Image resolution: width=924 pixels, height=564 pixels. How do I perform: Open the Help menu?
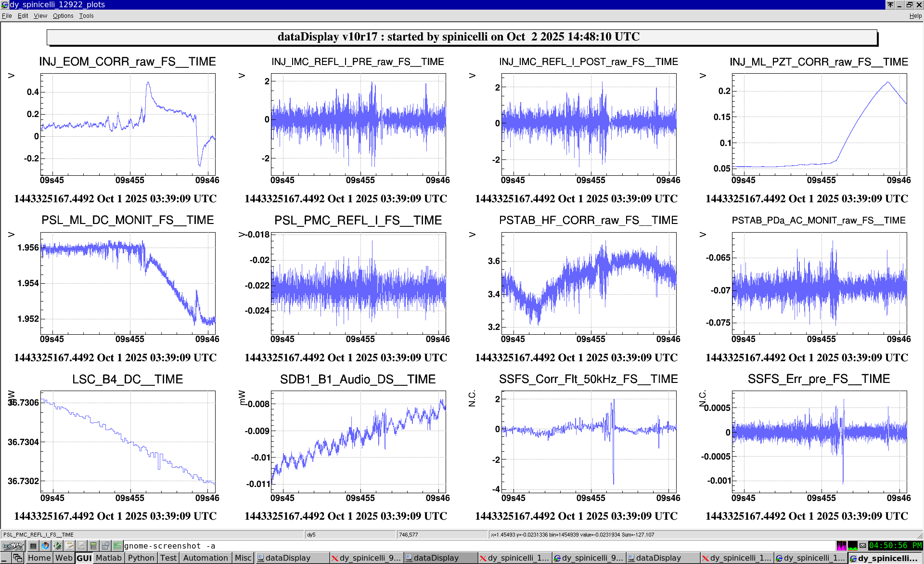915,16
